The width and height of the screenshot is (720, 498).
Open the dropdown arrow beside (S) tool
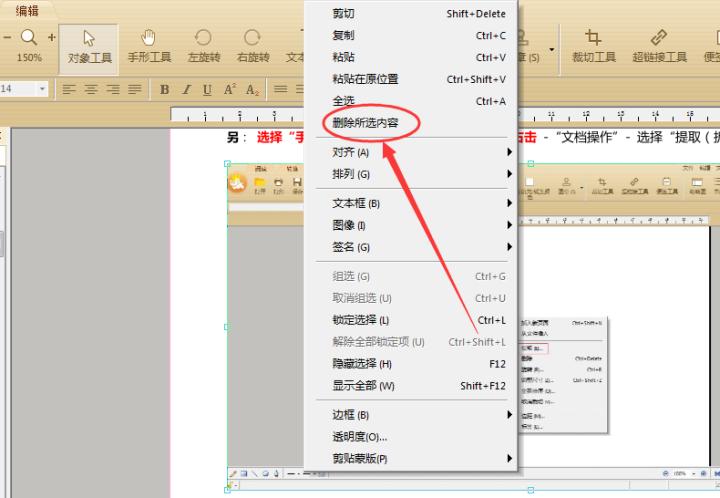[551, 50]
